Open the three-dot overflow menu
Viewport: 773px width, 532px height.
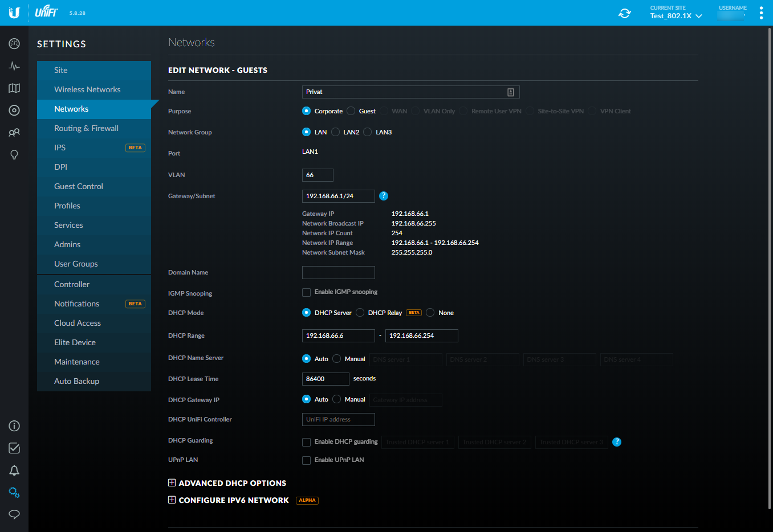coord(761,13)
